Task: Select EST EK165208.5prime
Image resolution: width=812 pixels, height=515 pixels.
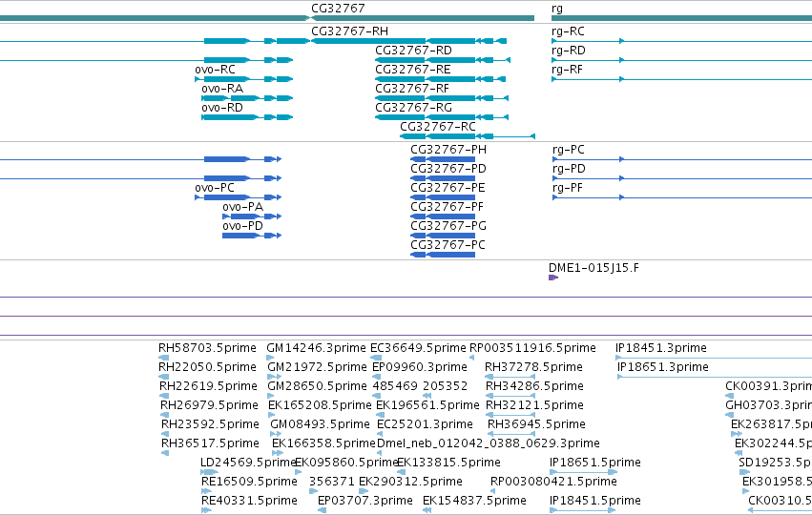Action: coord(271,415)
